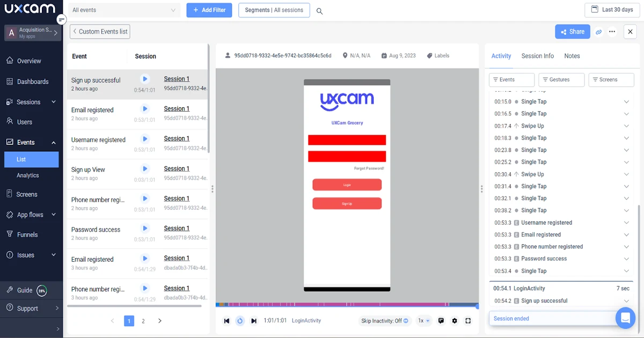
Task: Play the Username registered session clip
Action: 145,139
